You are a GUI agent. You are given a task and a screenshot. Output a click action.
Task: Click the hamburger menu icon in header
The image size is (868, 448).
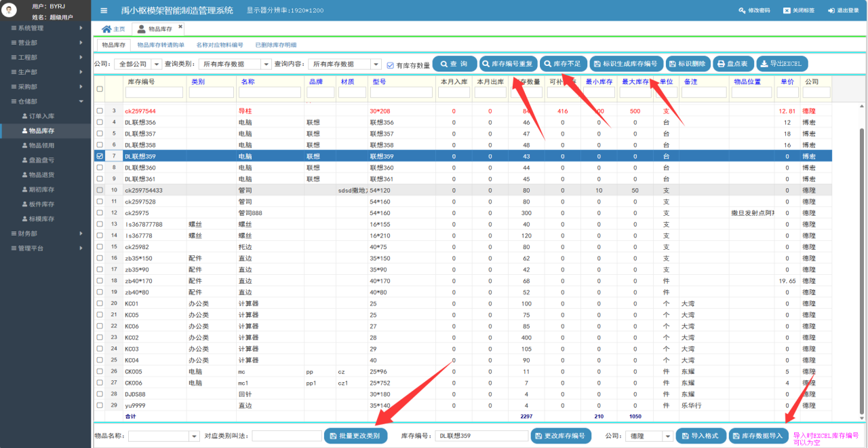(104, 11)
